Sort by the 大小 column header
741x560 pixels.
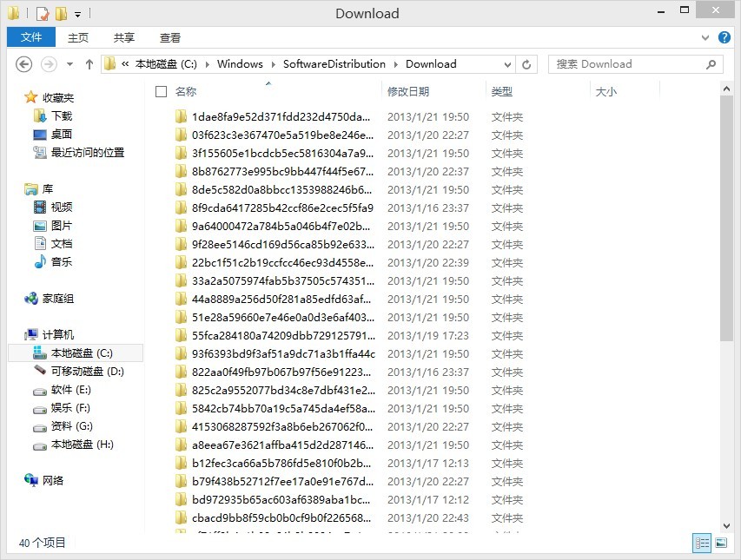tap(606, 92)
